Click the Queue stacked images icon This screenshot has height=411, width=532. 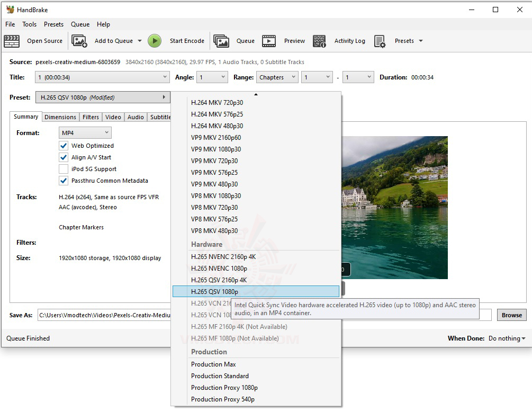[221, 41]
